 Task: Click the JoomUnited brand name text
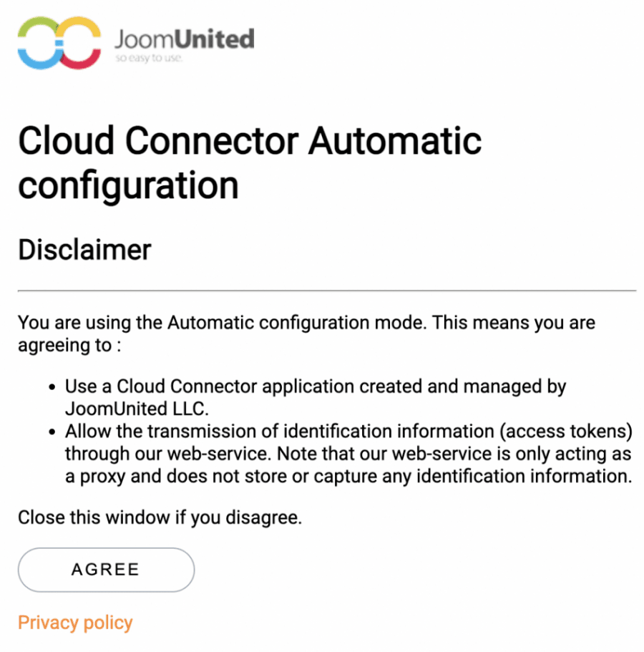pyautogui.click(x=184, y=37)
